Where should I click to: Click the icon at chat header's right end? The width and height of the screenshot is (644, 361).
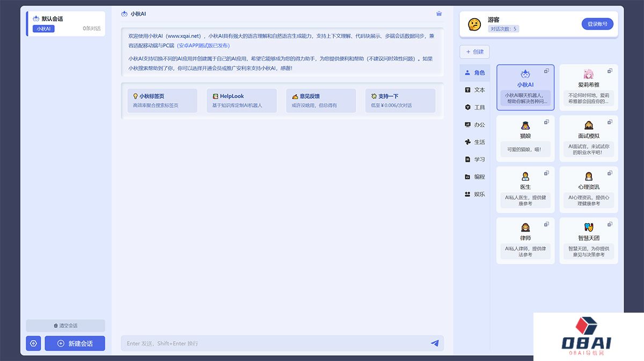point(439,13)
